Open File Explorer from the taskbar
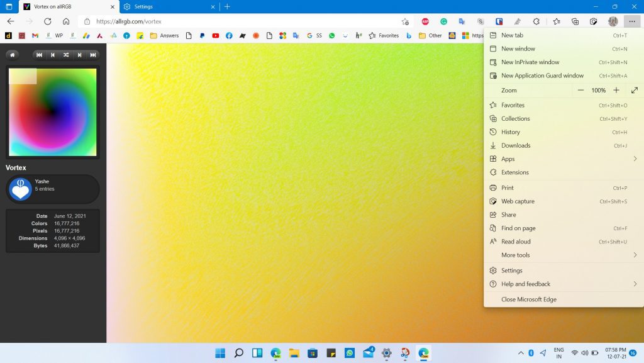The image size is (644, 363). pos(294,354)
